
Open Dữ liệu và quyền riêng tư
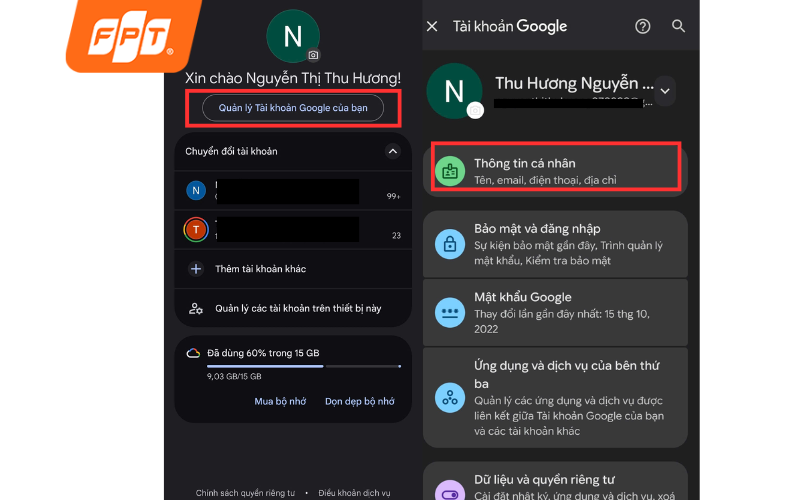coord(555,481)
